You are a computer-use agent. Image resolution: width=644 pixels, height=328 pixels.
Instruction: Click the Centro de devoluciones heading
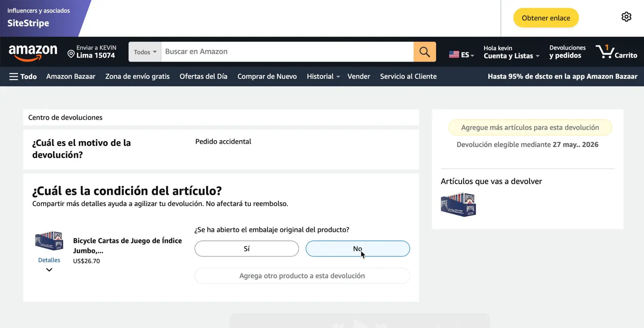65,118
